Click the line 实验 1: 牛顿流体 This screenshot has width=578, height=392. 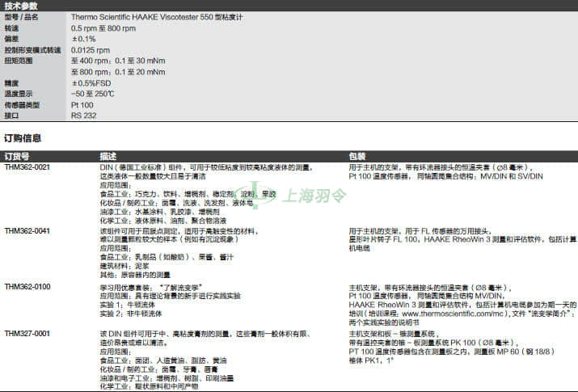pos(128,305)
